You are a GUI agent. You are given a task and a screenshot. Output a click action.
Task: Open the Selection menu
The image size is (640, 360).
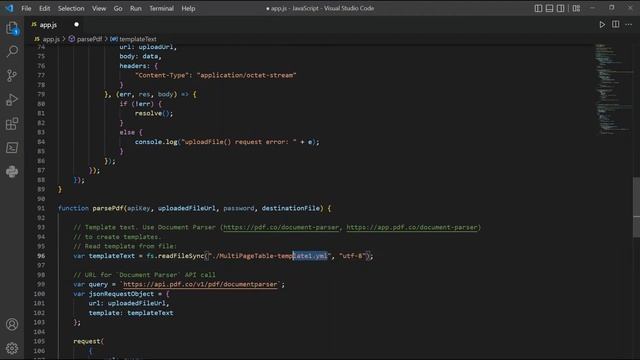coord(71,8)
